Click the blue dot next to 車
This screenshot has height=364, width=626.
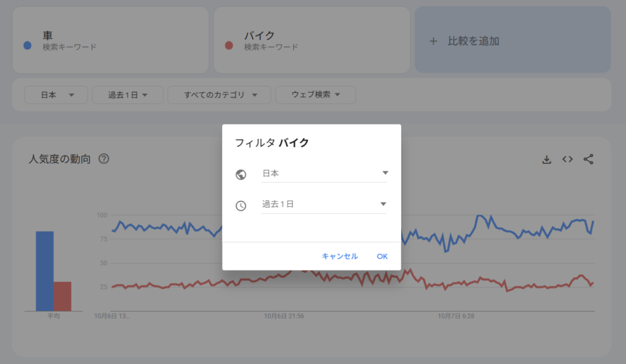[28, 46]
